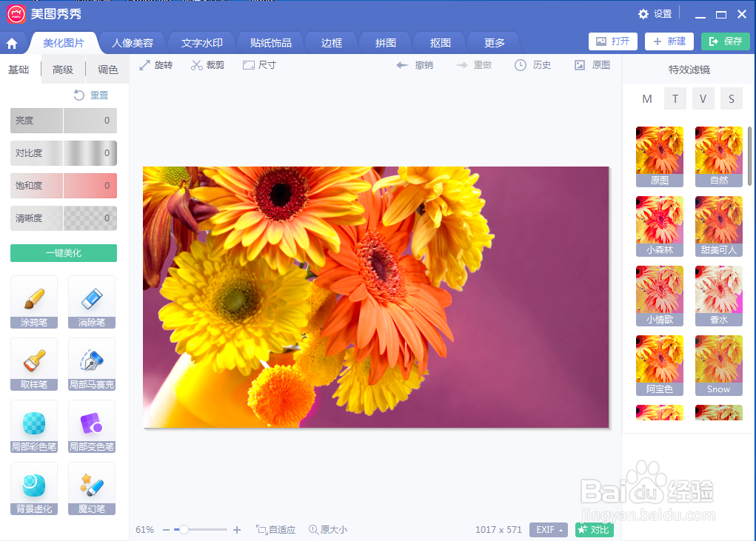Viewport: 756px width, 541px height.
Task: Select the 局部彩色笔 partial color tool
Action: [34, 426]
